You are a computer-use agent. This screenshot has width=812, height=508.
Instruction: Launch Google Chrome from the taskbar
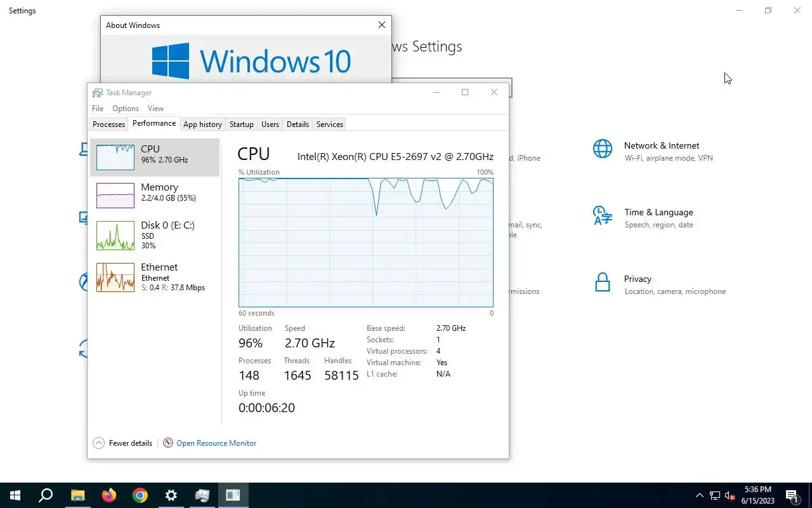(x=140, y=495)
